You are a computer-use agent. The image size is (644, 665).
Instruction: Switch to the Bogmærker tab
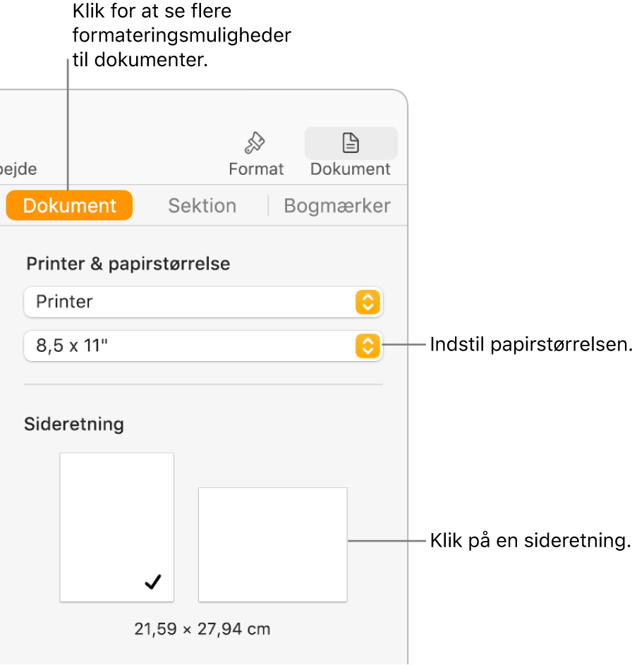point(337,206)
